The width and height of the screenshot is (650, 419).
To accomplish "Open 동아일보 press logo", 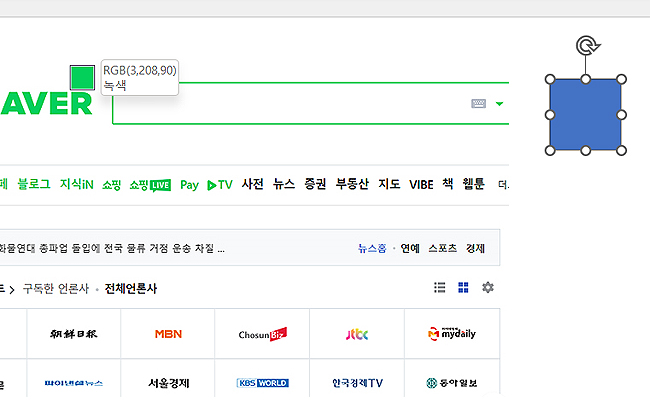I will (452, 383).
